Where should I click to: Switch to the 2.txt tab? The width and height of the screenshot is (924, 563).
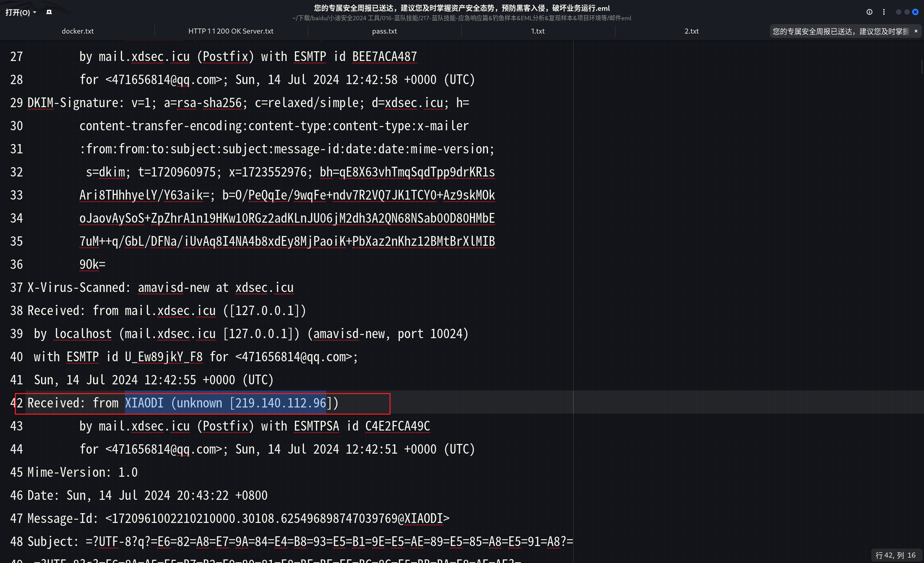point(691,31)
